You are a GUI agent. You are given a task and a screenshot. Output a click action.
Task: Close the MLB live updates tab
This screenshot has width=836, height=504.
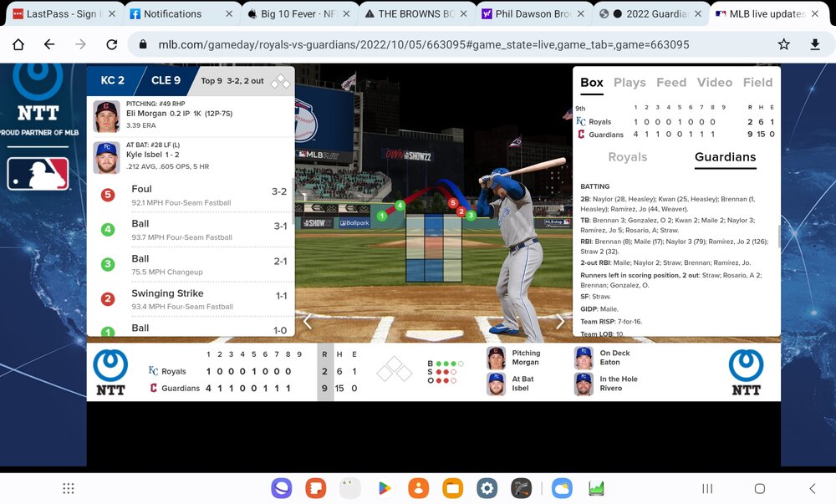(814, 14)
